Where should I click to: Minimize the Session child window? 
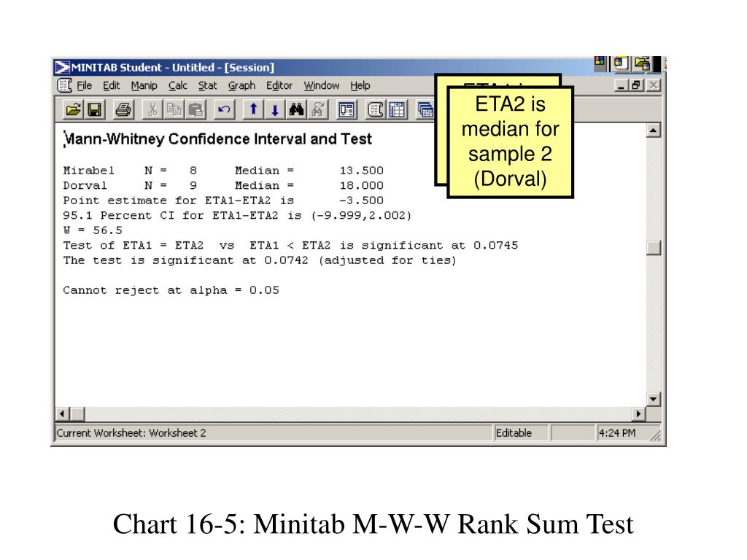(621, 86)
